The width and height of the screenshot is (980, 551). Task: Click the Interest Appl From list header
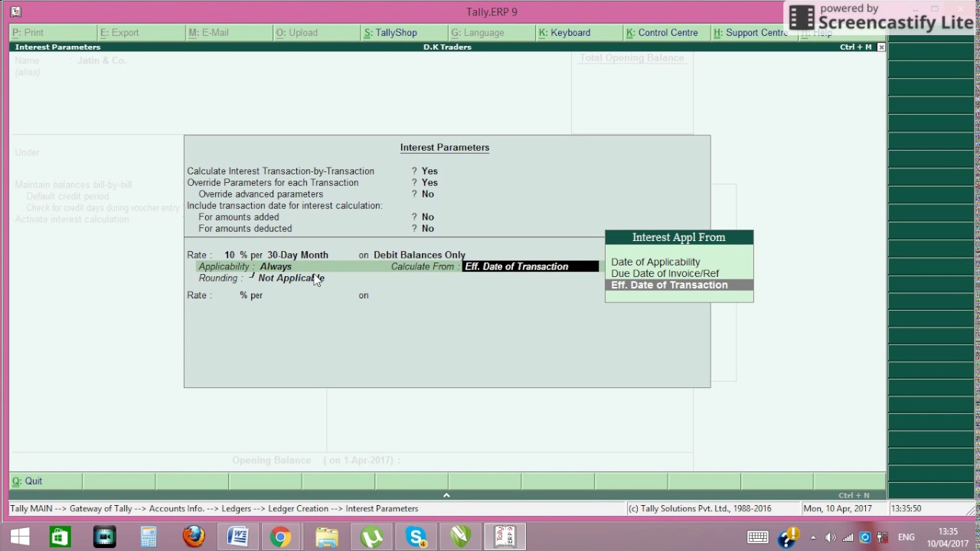click(679, 237)
